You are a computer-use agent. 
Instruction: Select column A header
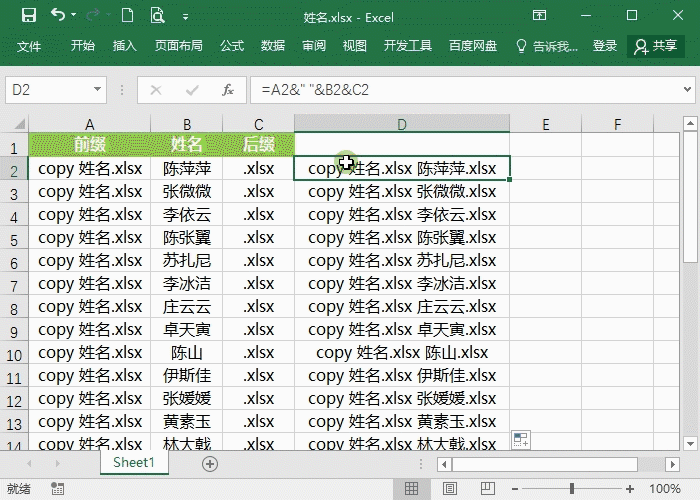click(x=90, y=124)
